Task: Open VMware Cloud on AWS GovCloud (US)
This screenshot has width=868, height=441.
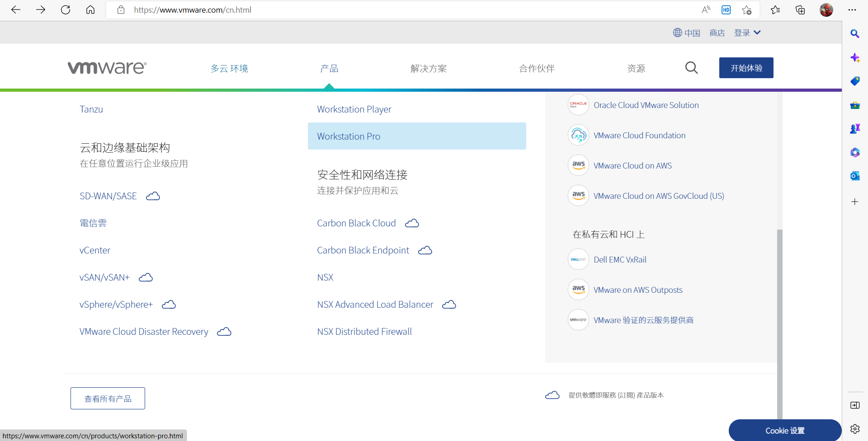Action: pos(659,196)
